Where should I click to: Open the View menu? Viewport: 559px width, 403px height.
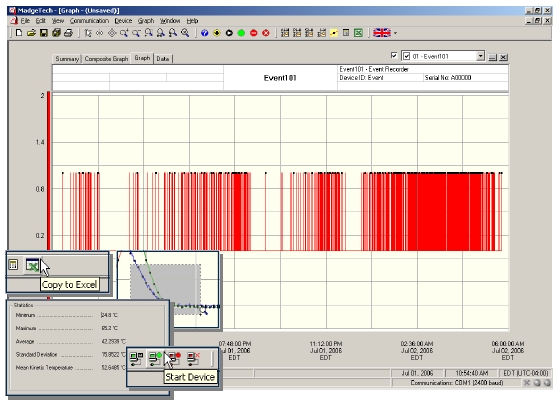pos(58,21)
